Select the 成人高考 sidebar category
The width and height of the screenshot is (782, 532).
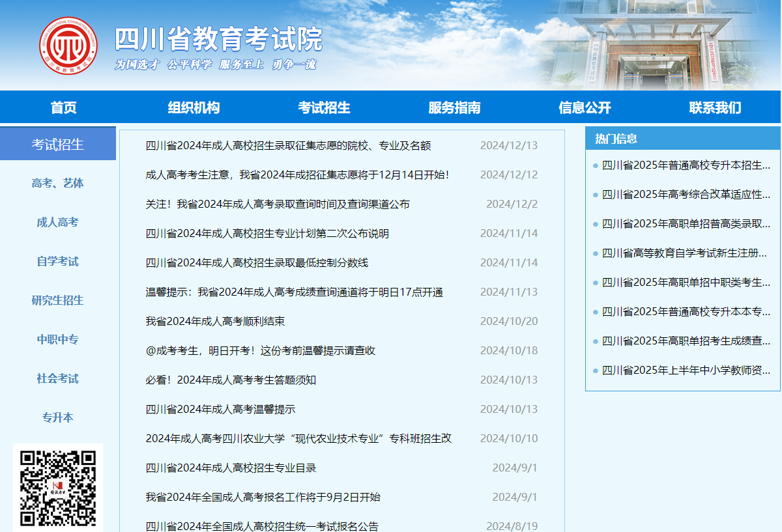[58, 222]
